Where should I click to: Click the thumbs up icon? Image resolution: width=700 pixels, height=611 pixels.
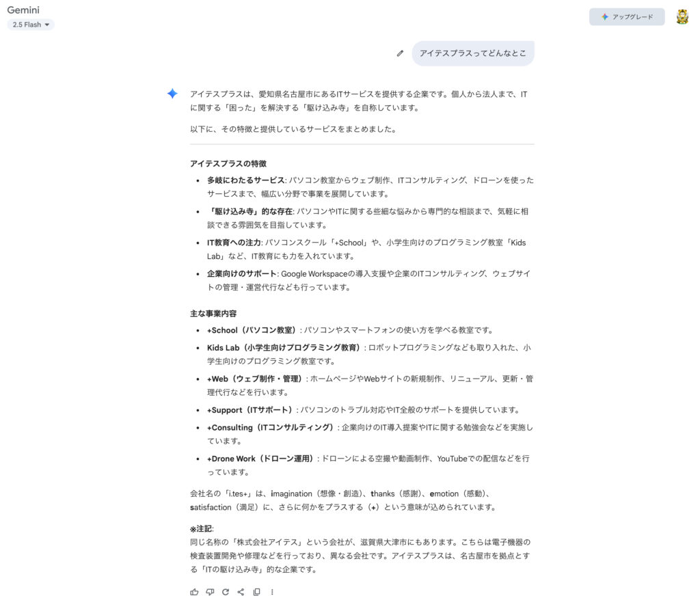(194, 592)
